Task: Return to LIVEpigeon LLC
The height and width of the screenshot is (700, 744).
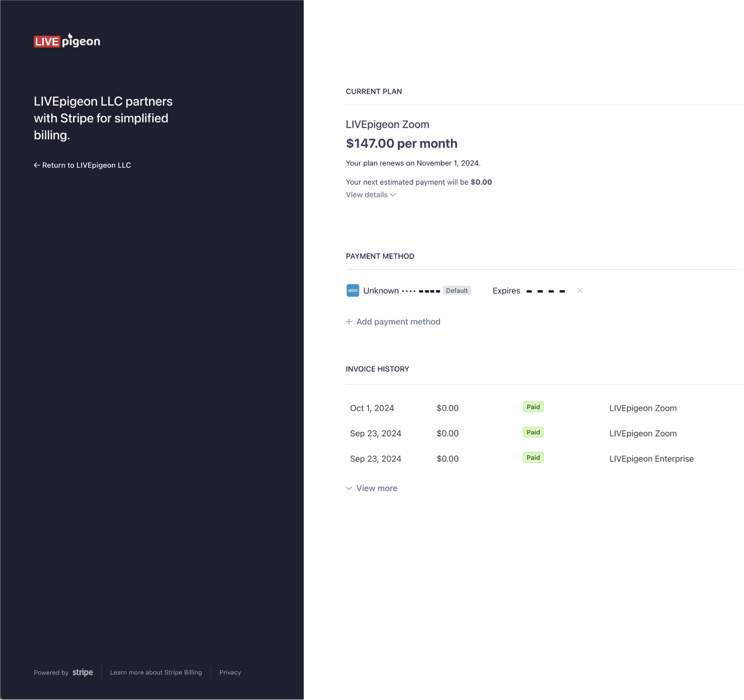Action: tap(82, 165)
